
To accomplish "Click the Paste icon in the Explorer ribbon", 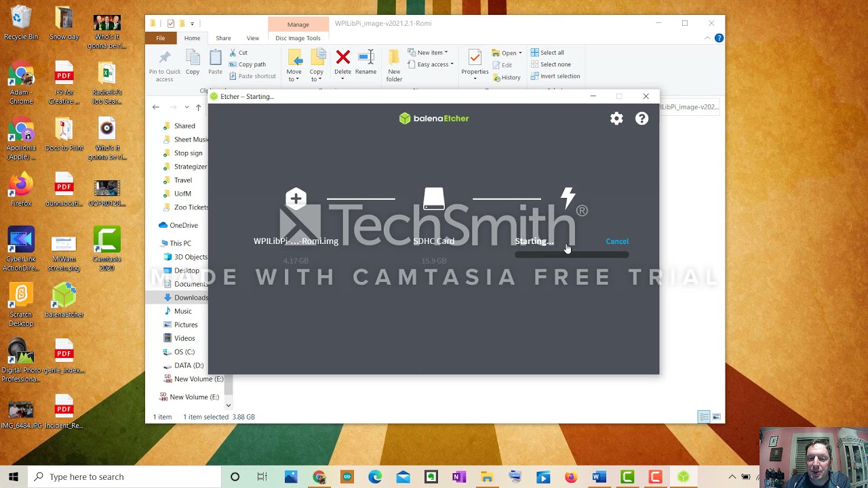I will pos(215,58).
